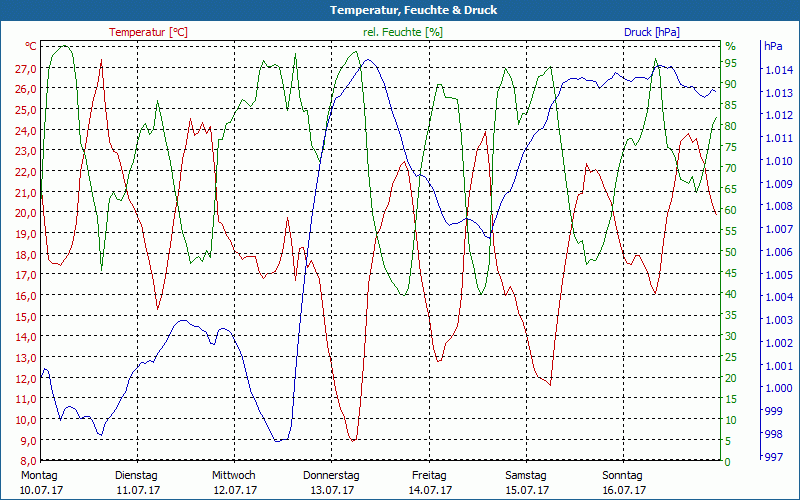Click the chart title Temperatur, Feuchte & Druck
Image resolution: width=800 pixels, height=500 pixels.
[414, 10]
